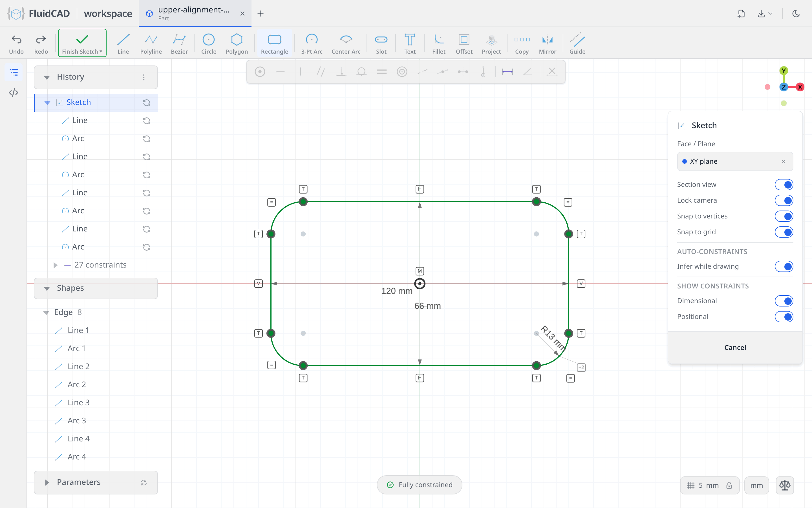Open the download dropdown arrow
812x508 pixels.
click(770, 14)
